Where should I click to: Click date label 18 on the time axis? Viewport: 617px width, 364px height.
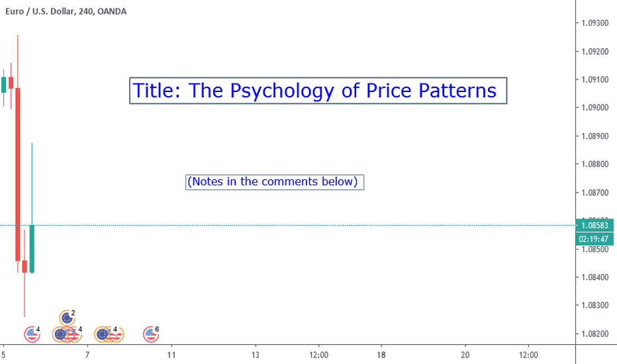(381, 355)
